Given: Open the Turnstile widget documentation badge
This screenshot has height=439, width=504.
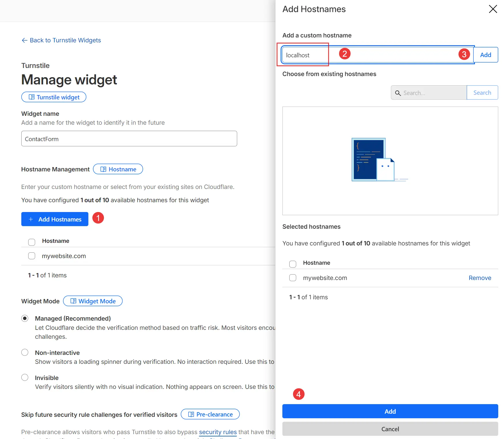Looking at the screenshot, I should click(54, 97).
